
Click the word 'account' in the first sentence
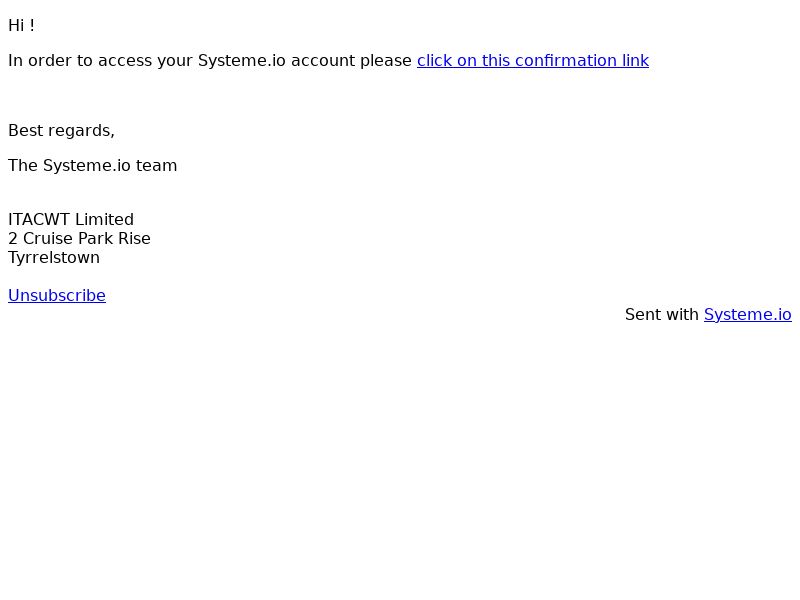323,61
